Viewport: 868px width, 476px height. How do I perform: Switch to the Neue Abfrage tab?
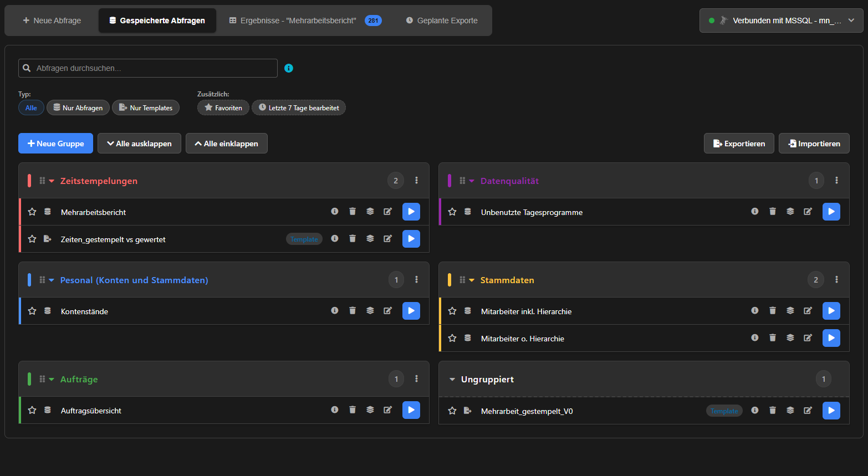52,21
